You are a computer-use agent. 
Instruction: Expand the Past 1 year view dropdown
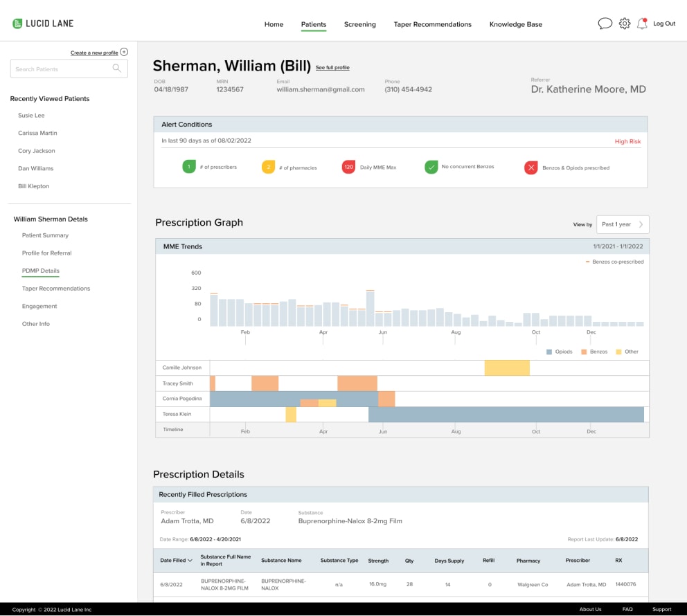[x=623, y=224]
